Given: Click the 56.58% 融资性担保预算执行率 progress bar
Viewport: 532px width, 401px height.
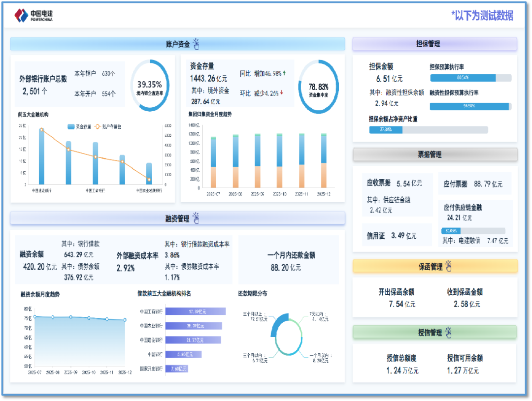Looking at the screenshot, I should 470,106.
